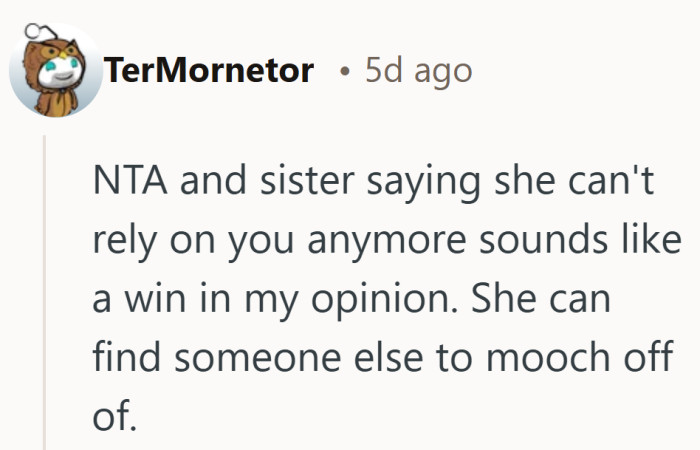
Task: Click the dot separator before the timestamp
Action: pyautogui.click(x=343, y=72)
